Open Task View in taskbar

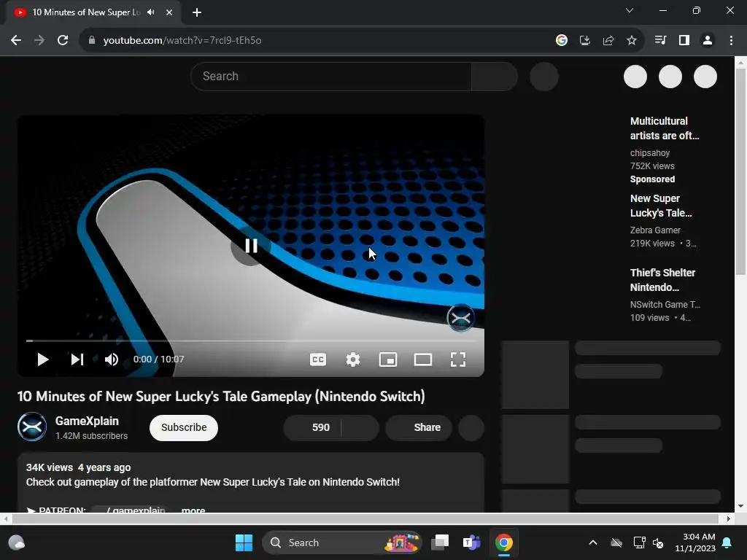[x=440, y=542]
